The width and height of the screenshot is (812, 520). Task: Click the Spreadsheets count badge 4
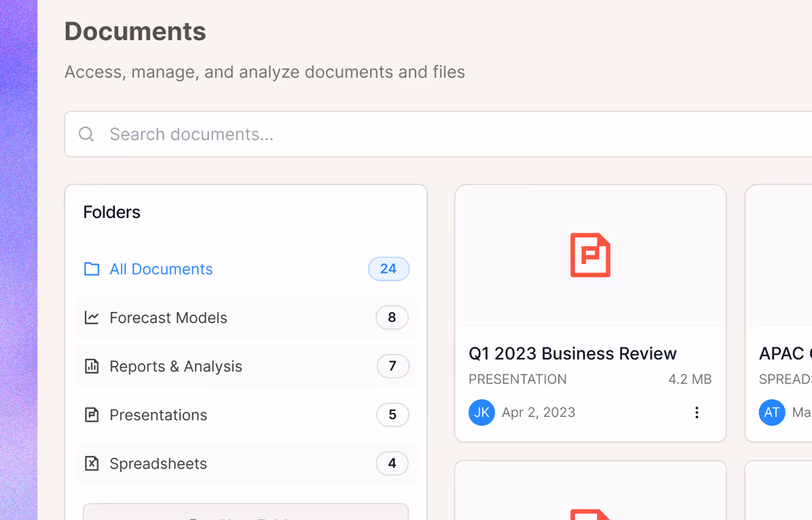[392, 464]
